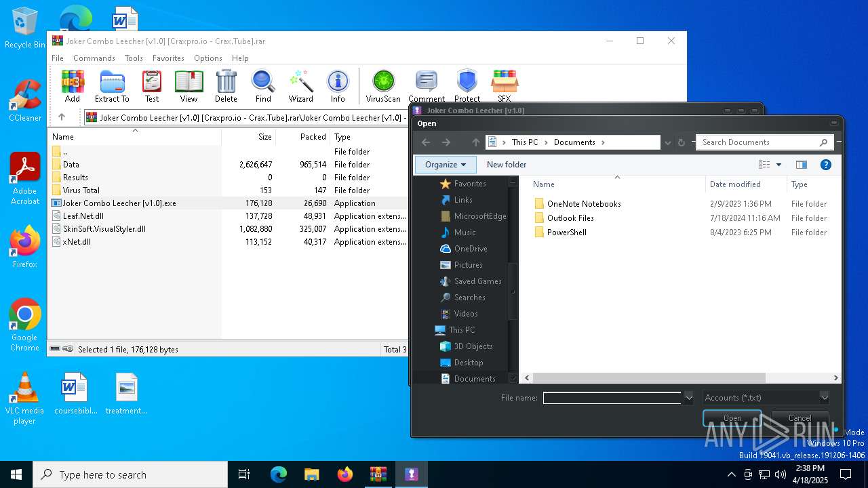The width and height of the screenshot is (868, 488).
Task: Click the Back arrow in Open dialog
Action: click(426, 142)
